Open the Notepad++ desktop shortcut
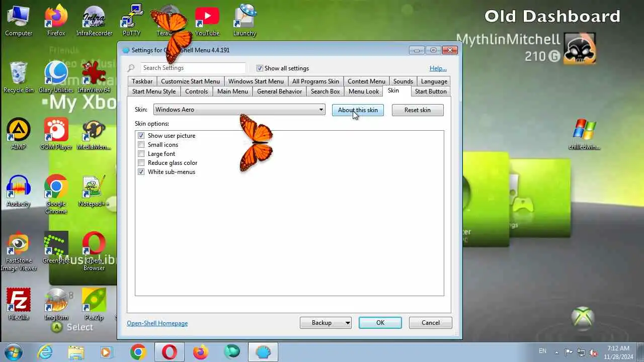Screen dimensions: 644x362 (x=94, y=192)
